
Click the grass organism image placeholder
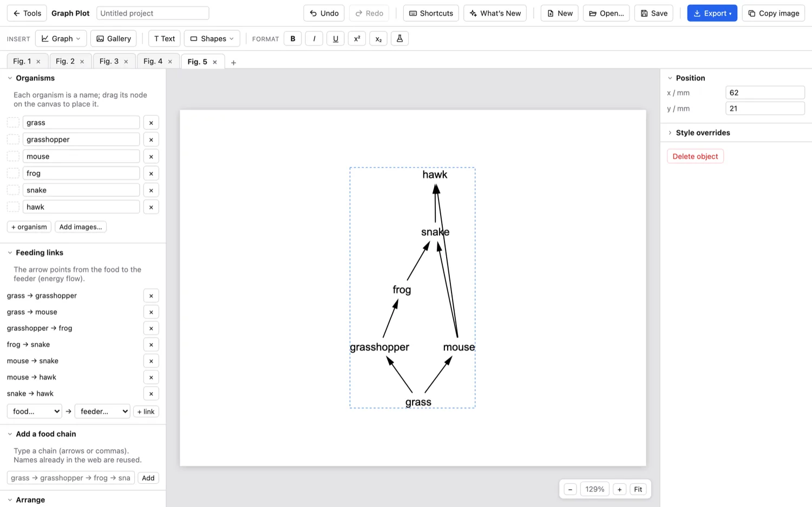tap(13, 123)
